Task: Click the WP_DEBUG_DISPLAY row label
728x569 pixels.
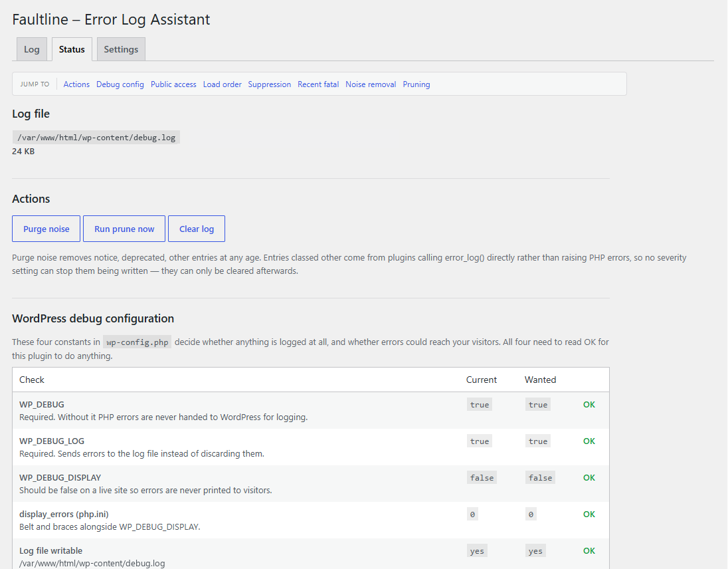Action: [x=60, y=477]
